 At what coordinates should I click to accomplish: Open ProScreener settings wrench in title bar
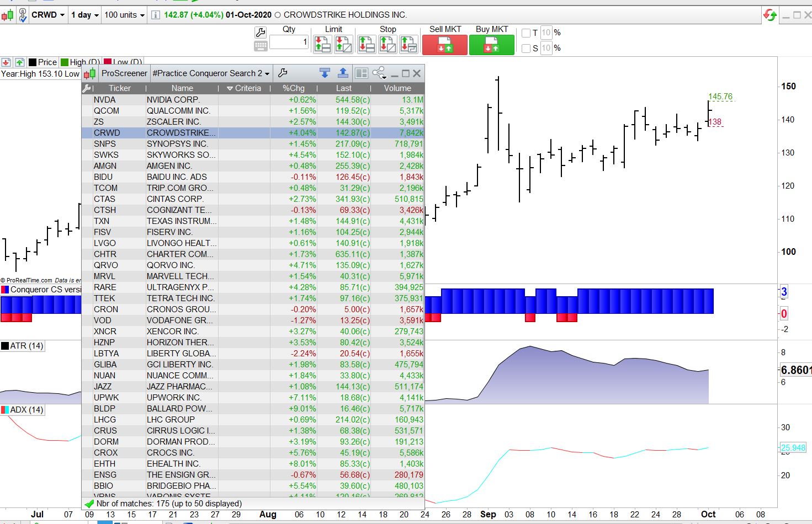point(283,73)
